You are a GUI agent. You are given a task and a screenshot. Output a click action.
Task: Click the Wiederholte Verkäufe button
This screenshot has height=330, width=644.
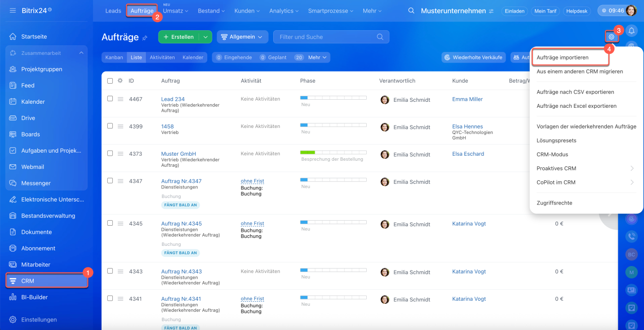pyautogui.click(x=473, y=57)
